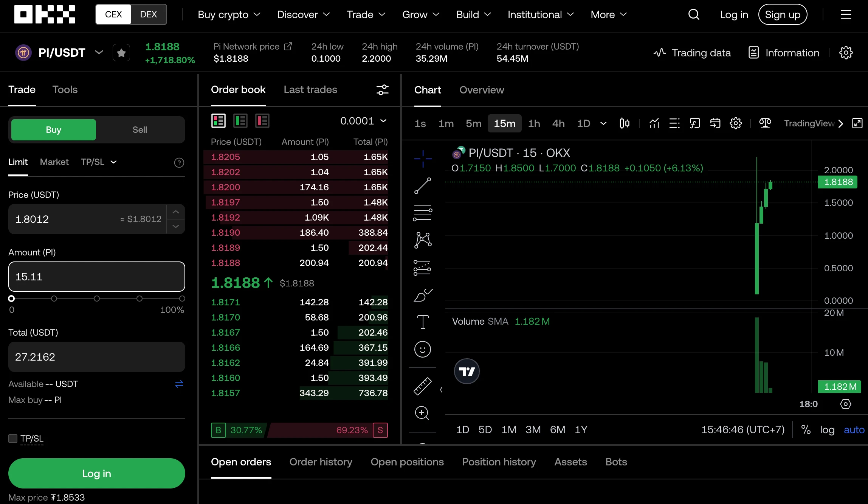Toggle percent scale on chart

click(806, 430)
